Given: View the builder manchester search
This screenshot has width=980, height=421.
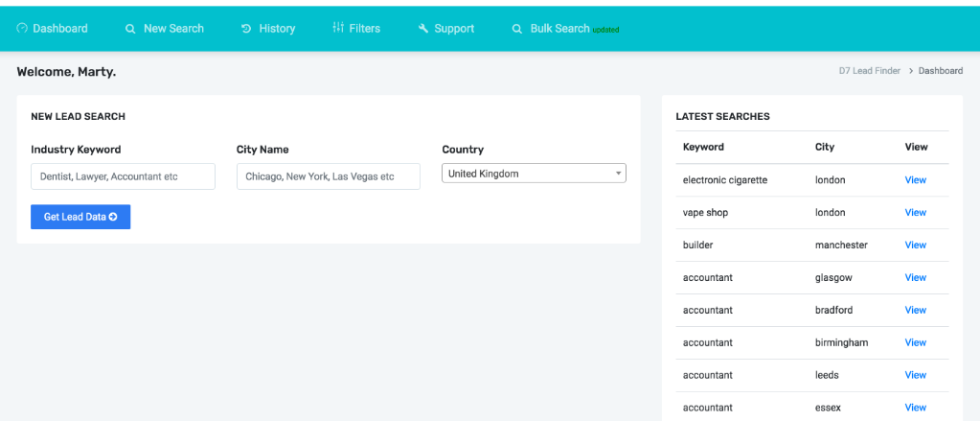Looking at the screenshot, I should [915, 246].
